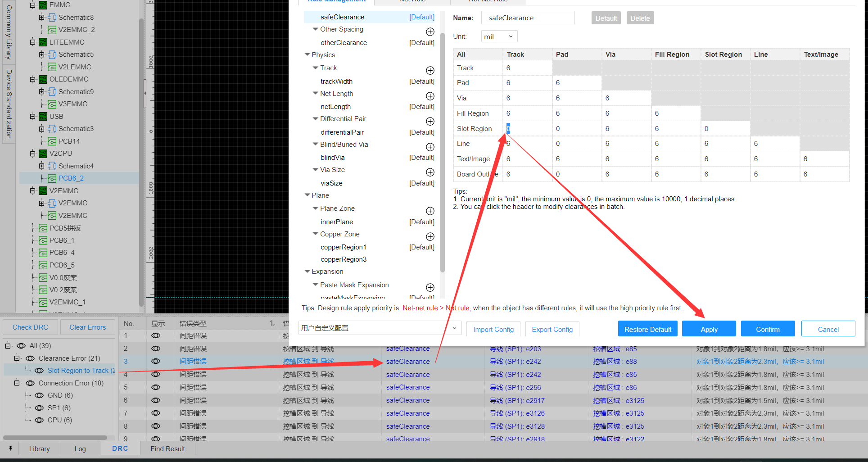868x462 pixels.
Task: Click the Apply button
Action: [x=709, y=329]
